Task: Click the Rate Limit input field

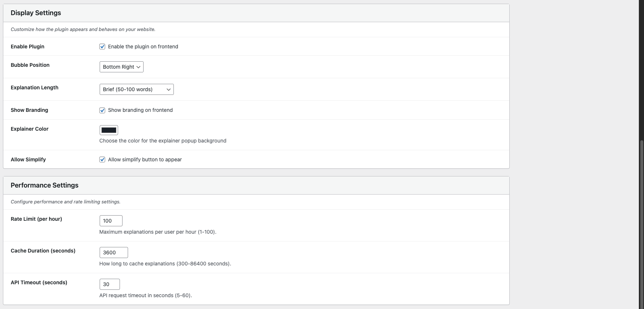Action: [111, 221]
